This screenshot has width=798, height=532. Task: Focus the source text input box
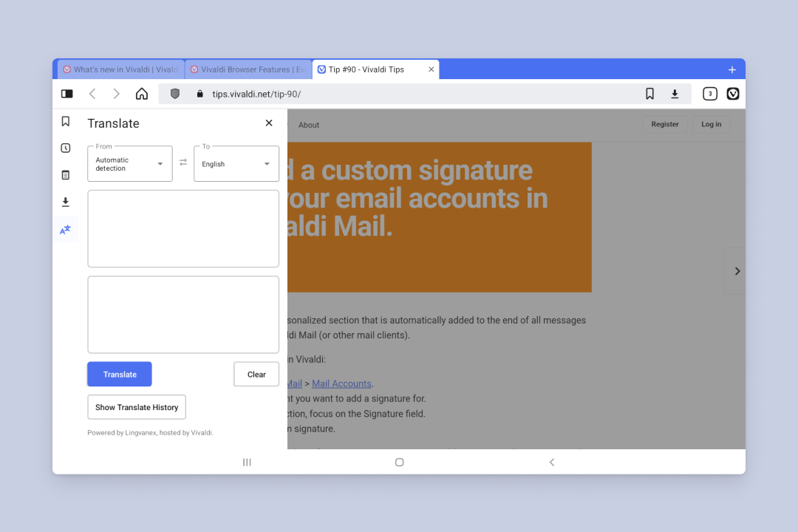(x=183, y=228)
